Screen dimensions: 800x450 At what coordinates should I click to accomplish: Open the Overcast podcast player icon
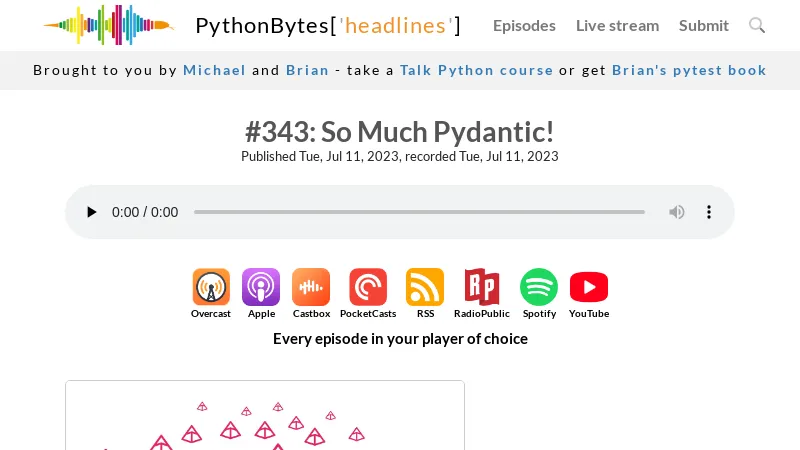pyautogui.click(x=211, y=287)
